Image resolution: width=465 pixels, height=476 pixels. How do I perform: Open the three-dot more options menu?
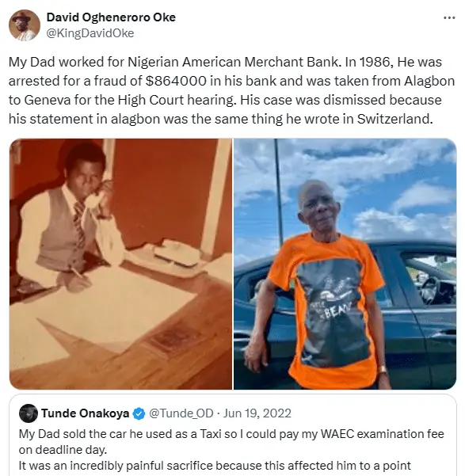coord(449,18)
